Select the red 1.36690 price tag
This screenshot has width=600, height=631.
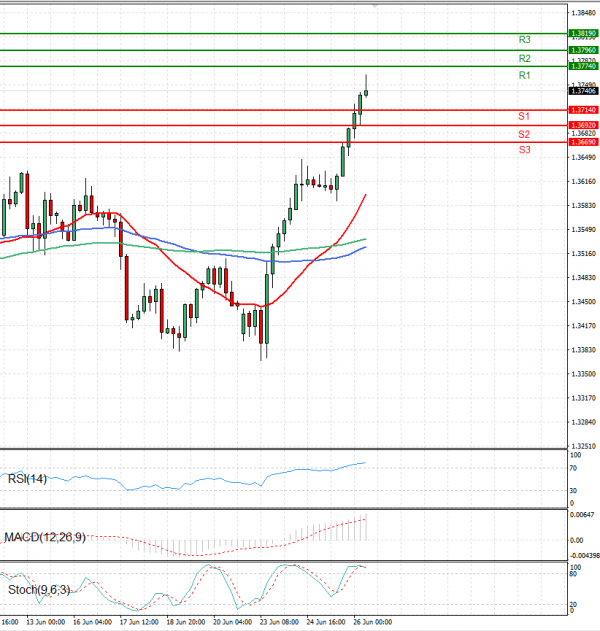584,142
